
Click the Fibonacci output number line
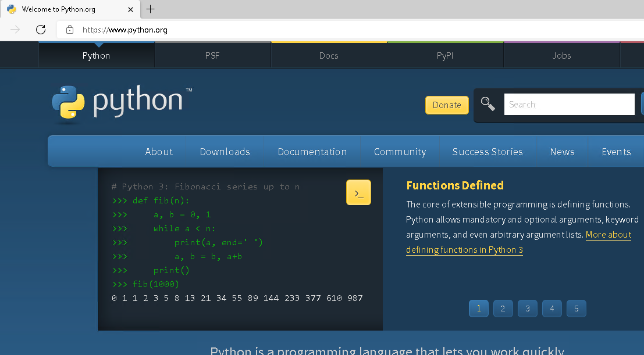tap(237, 298)
